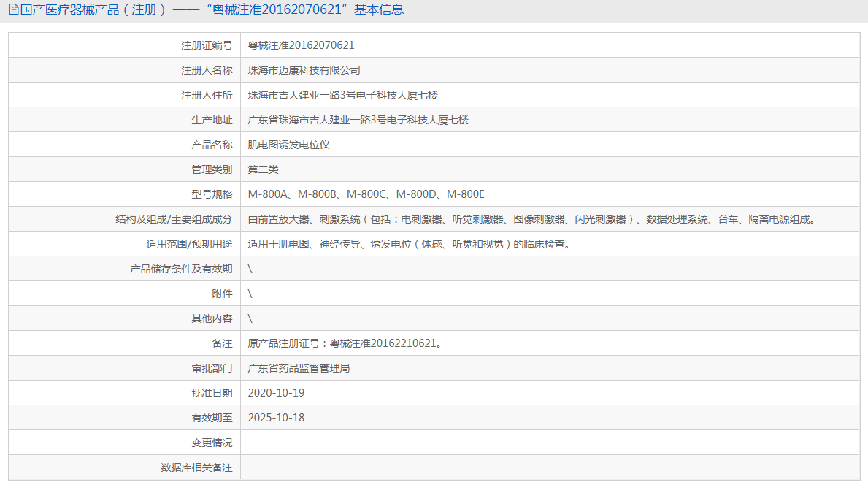Click the 结构及组成/主要组成成分 row label
Viewport: 868px width, 485px height.
[x=174, y=219]
